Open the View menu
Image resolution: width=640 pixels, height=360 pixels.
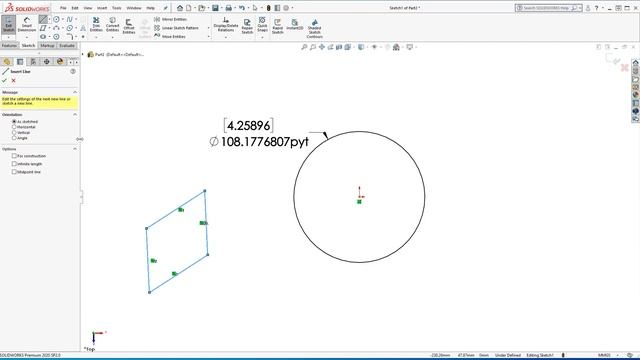[88, 8]
